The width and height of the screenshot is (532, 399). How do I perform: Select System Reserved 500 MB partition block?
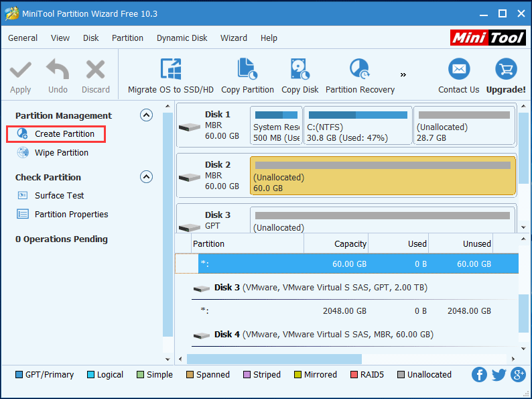(276, 125)
